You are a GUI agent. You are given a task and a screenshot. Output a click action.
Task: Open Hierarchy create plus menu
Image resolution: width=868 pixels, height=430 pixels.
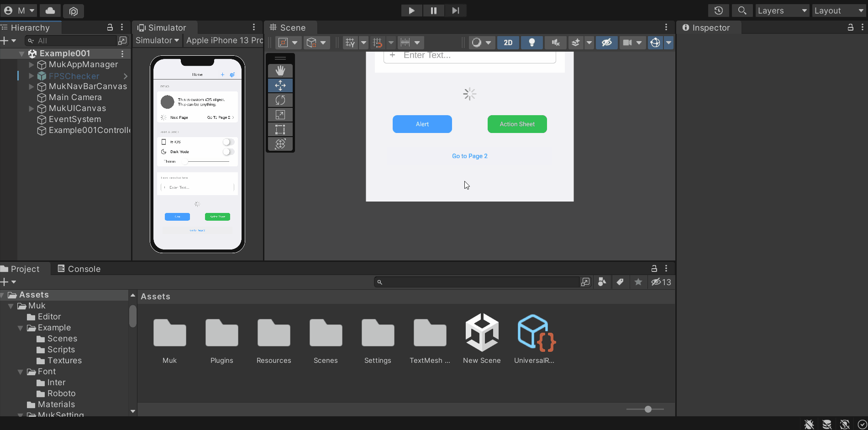point(8,41)
